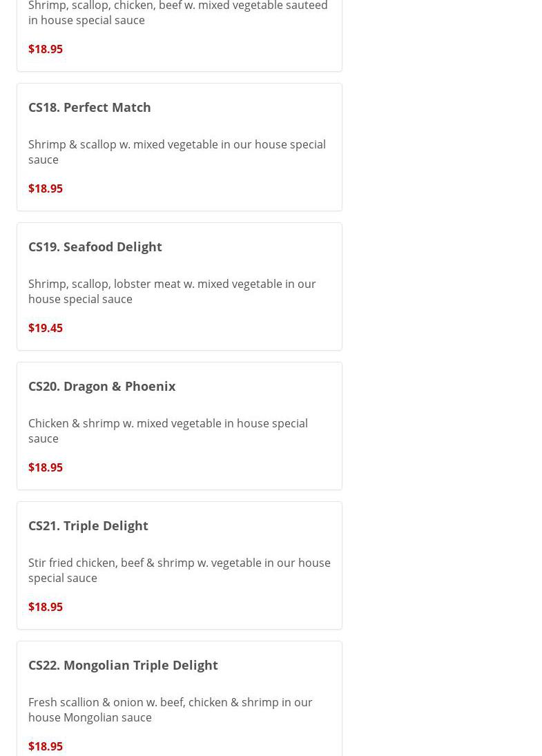Image resolution: width=542 pixels, height=756 pixels.
Task: Click the Seafood Delight lobster meat description
Action: click(172, 291)
